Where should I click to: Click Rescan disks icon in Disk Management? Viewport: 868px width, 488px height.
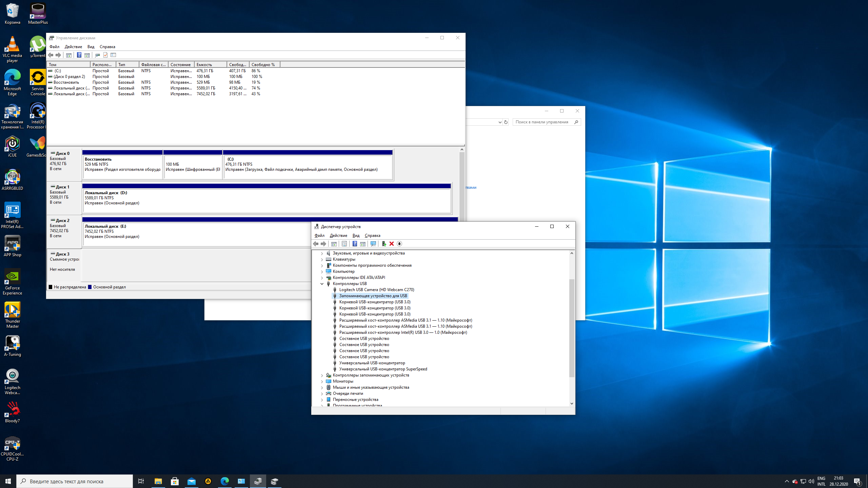[97, 55]
